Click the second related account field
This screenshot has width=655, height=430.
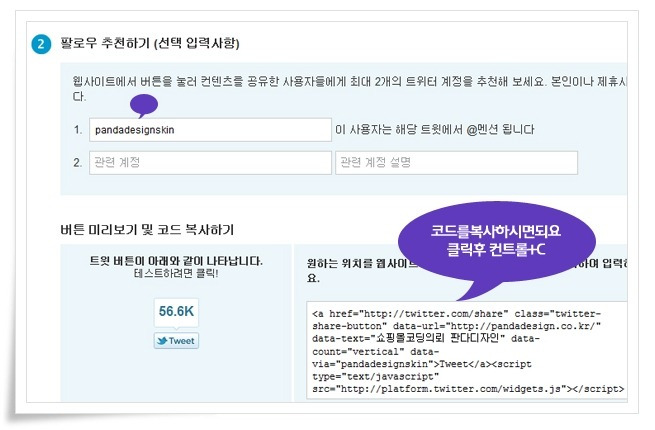pyautogui.click(x=210, y=163)
